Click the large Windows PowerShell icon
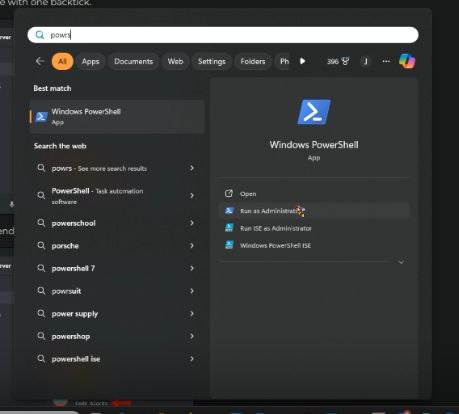The width and height of the screenshot is (459, 414). [314, 112]
